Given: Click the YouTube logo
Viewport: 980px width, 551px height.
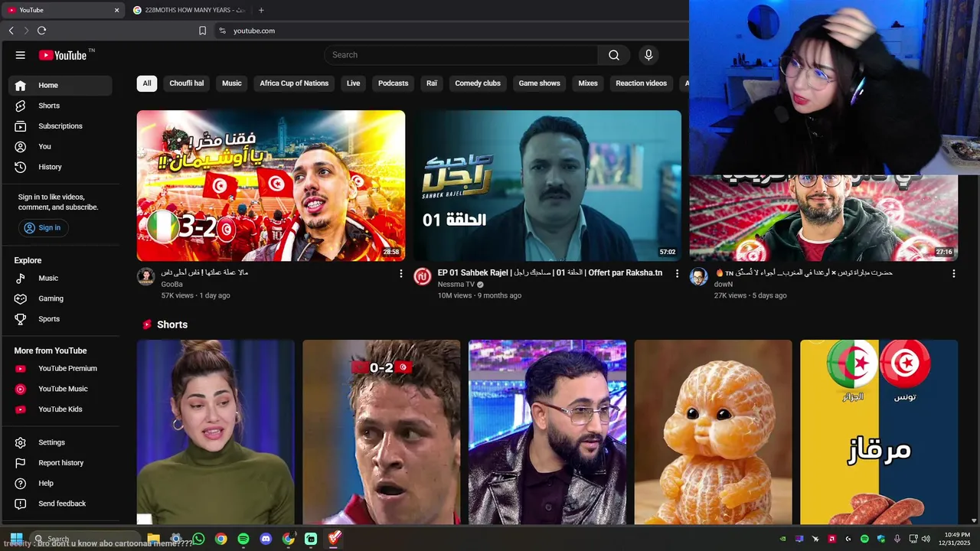Looking at the screenshot, I should [64, 55].
